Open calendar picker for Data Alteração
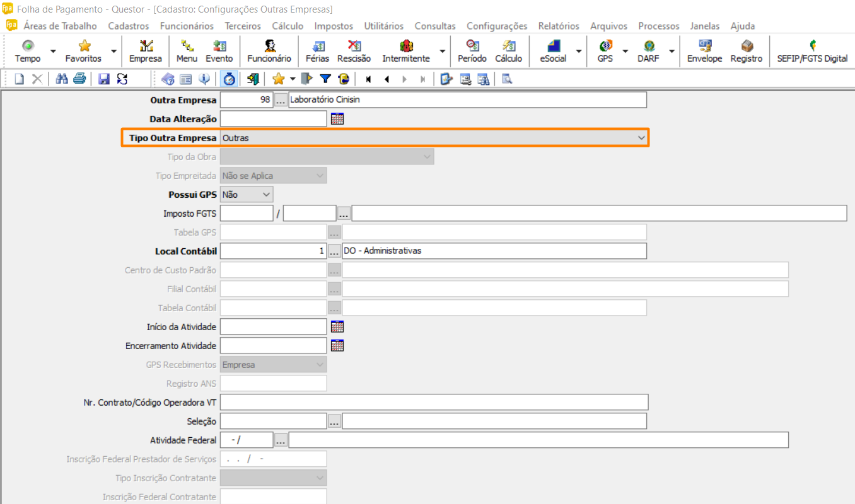The image size is (855, 504). (337, 119)
